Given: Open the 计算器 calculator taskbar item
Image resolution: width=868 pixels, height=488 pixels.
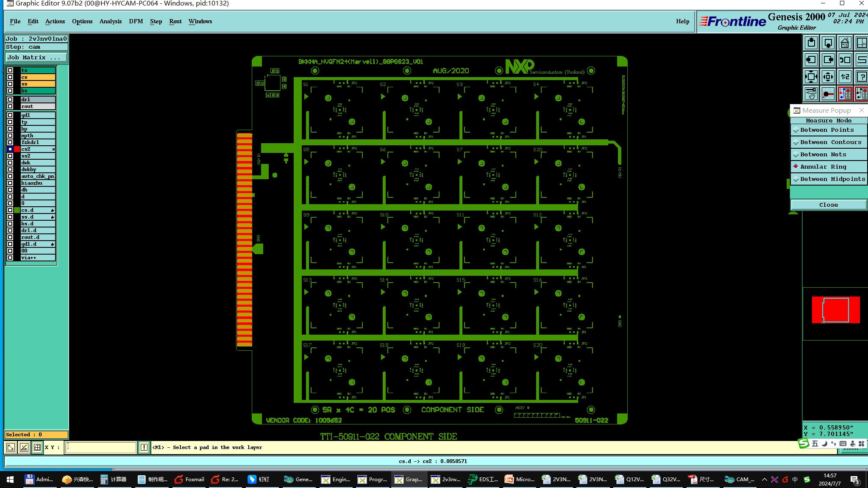Looking at the screenshot, I should [114, 480].
